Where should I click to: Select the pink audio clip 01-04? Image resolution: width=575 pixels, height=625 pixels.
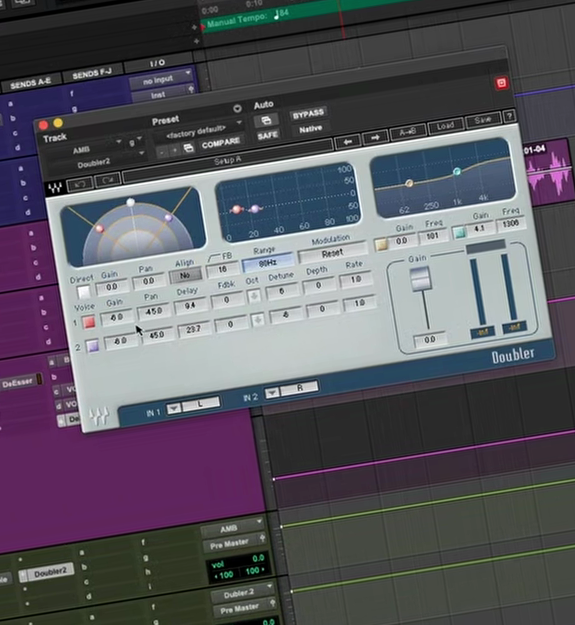click(548, 171)
